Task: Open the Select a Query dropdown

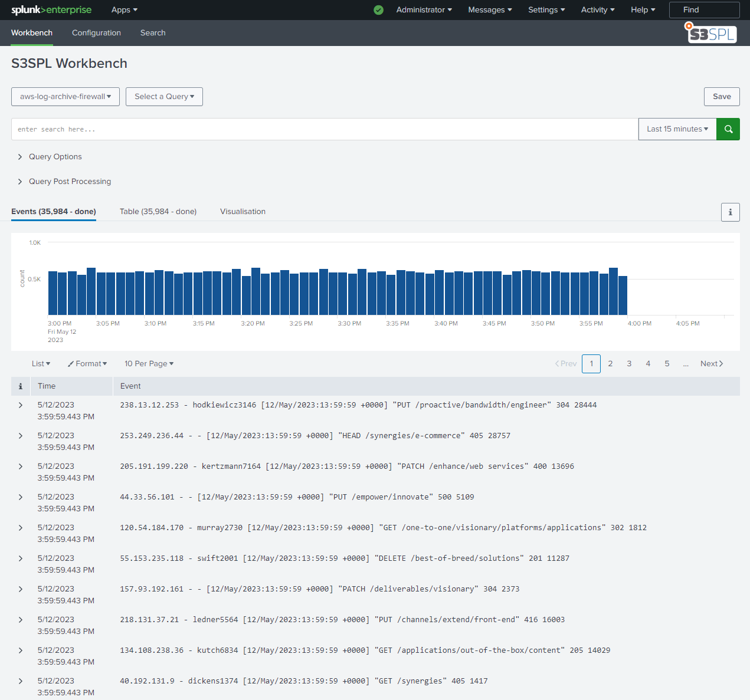Action: click(164, 96)
